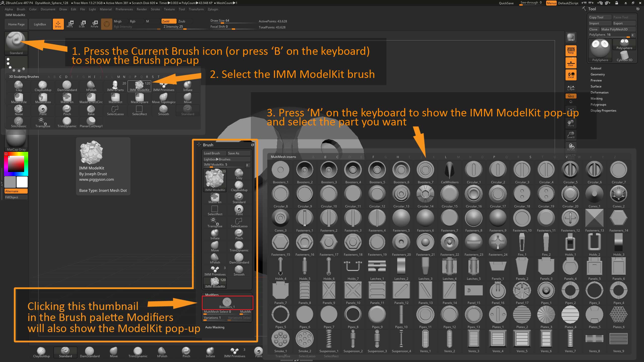Expand the Deformation section
Viewport: 644px width, 362px height.
click(x=599, y=93)
